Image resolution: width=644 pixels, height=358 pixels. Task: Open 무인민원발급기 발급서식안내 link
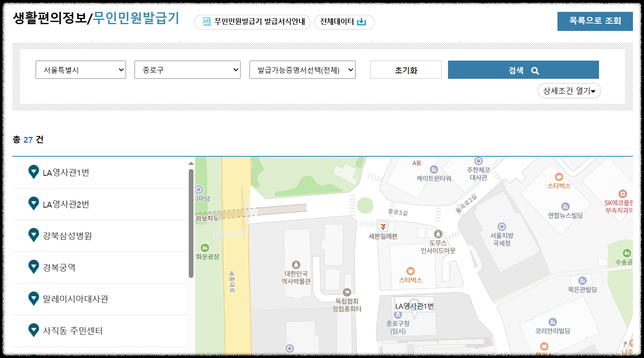click(x=252, y=22)
